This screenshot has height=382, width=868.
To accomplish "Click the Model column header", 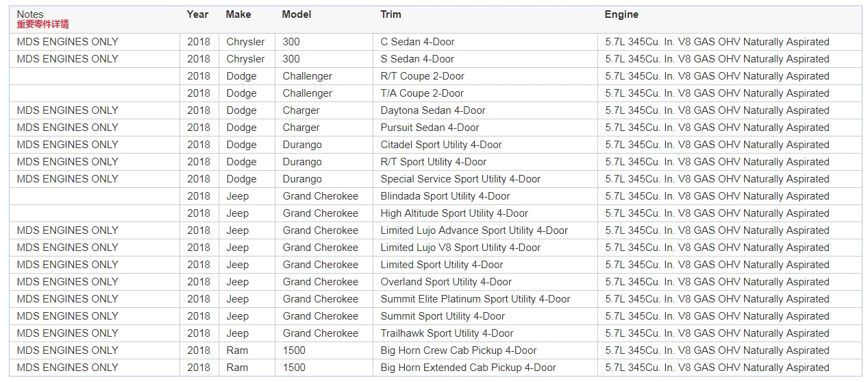I will pos(296,14).
